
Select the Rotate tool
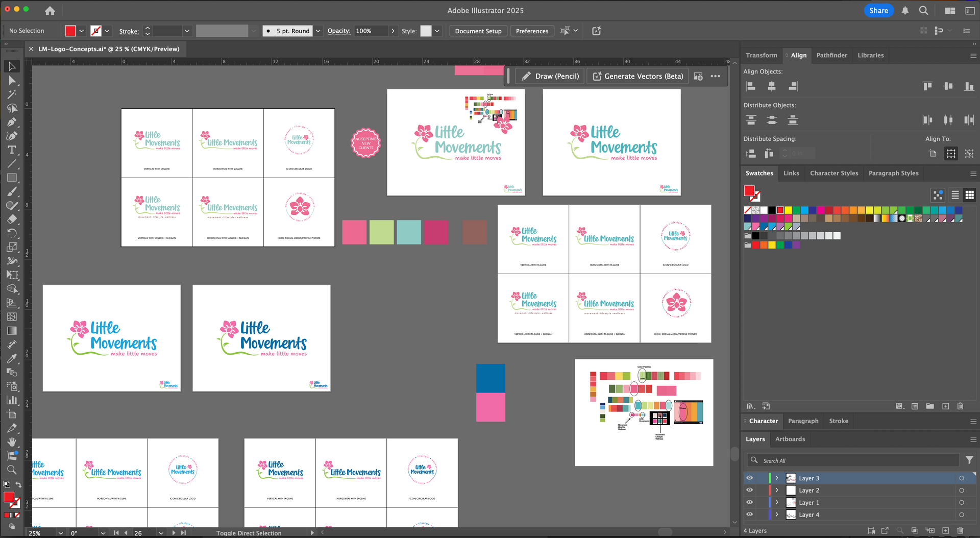click(12, 233)
